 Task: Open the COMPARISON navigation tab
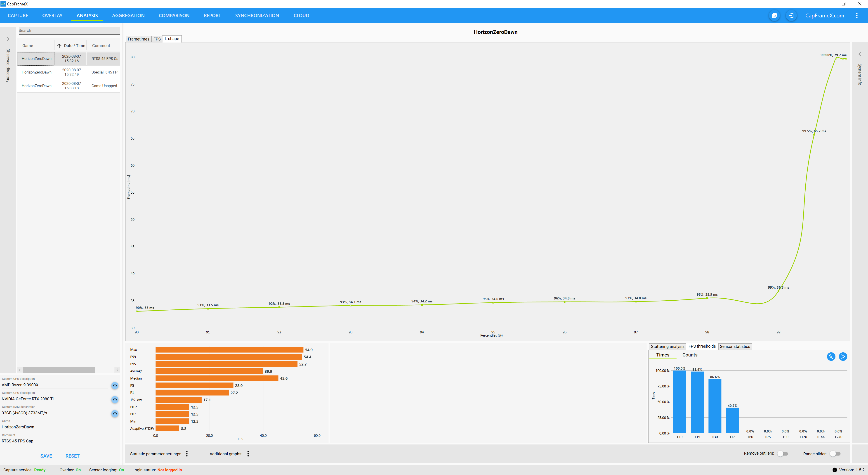click(x=174, y=16)
